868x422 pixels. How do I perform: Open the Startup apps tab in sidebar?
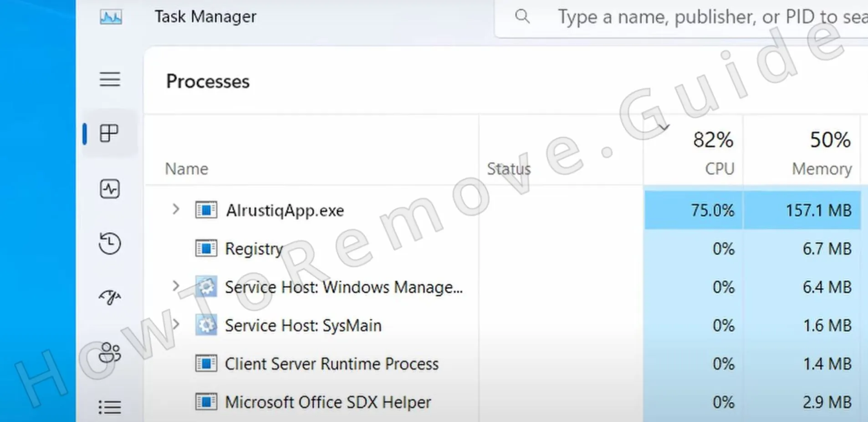110,297
